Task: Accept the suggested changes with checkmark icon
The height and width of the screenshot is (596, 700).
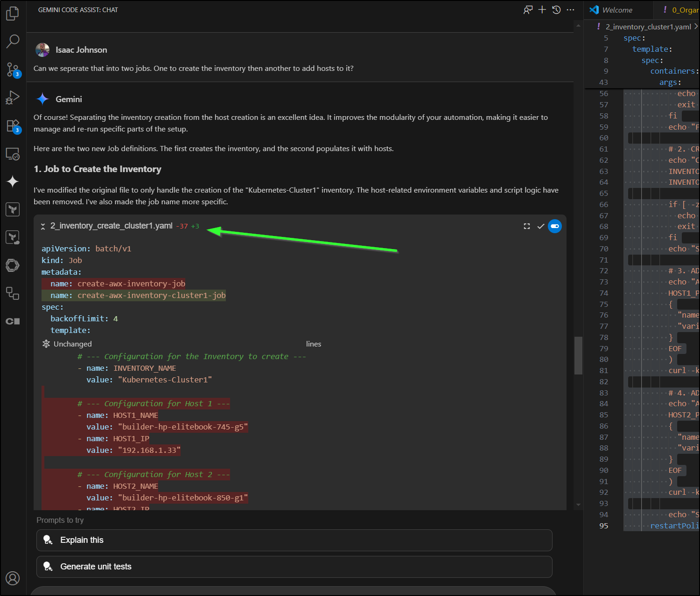Action: pyautogui.click(x=541, y=226)
